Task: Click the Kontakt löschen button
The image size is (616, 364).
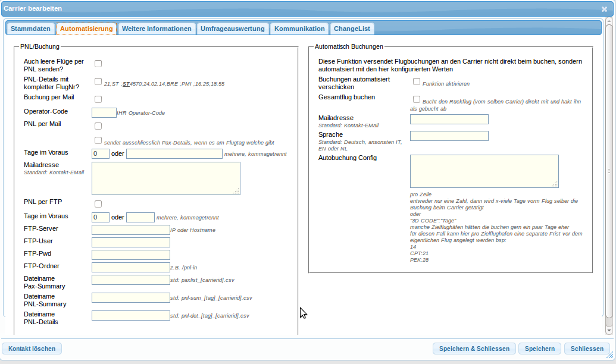Action: (32, 349)
